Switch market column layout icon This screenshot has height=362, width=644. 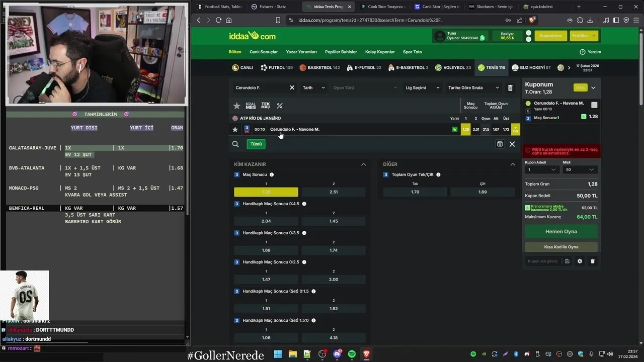point(500,144)
